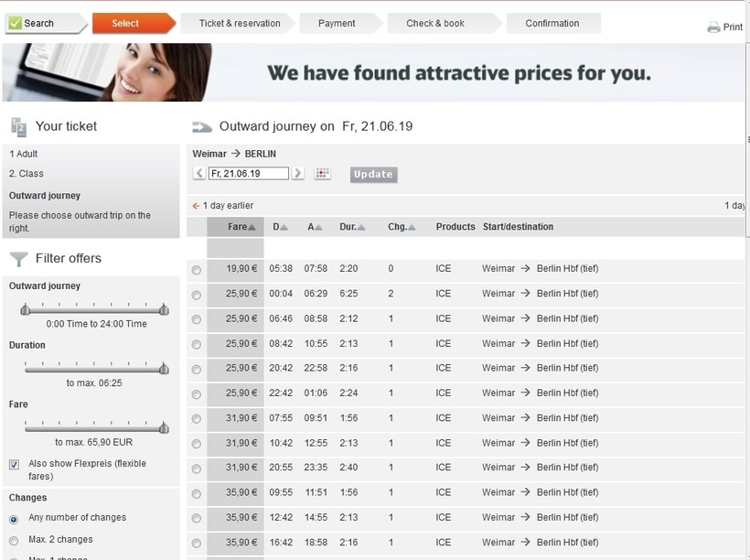Select Any number of changes option
The height and width of the screenshot is (560, 750).
tap(14, 519)
